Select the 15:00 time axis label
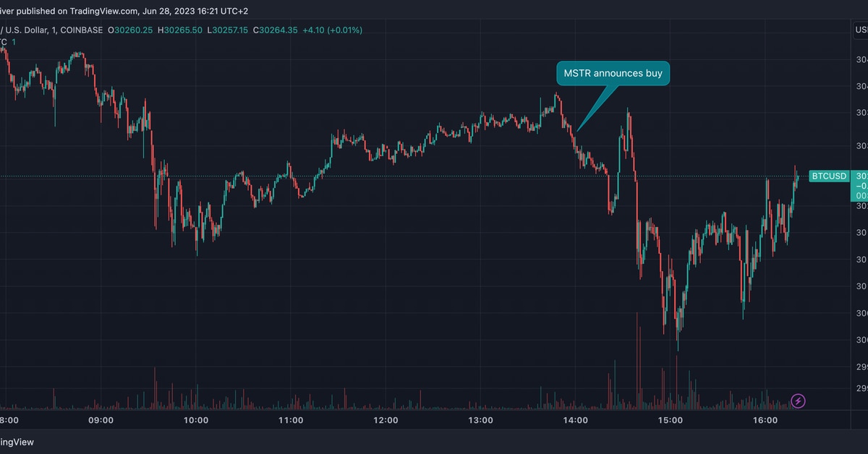 pos(671,420)
